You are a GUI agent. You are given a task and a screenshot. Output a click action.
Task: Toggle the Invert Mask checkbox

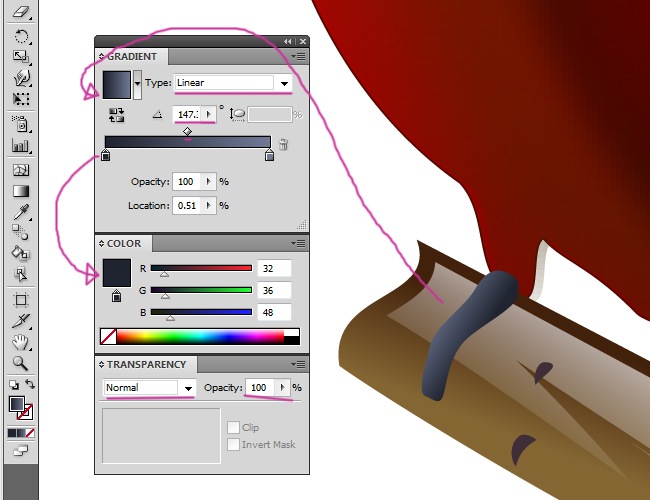[x=233, y=444]
